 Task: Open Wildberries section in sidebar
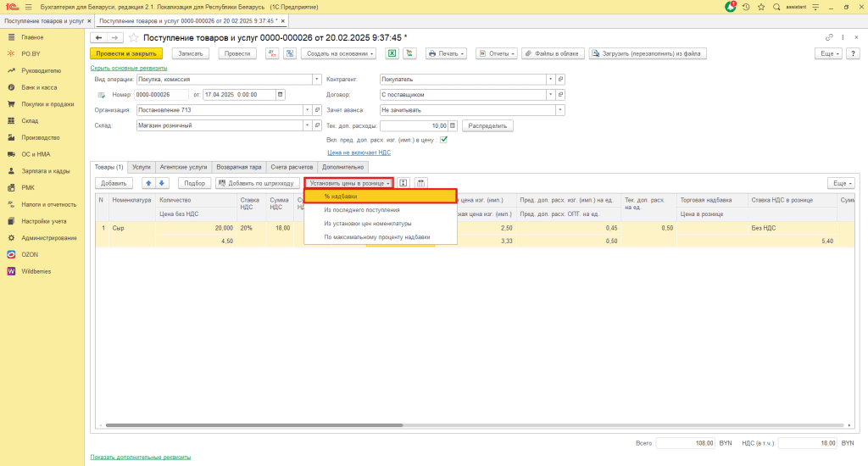pyautogui.click(x=36, y=271)
